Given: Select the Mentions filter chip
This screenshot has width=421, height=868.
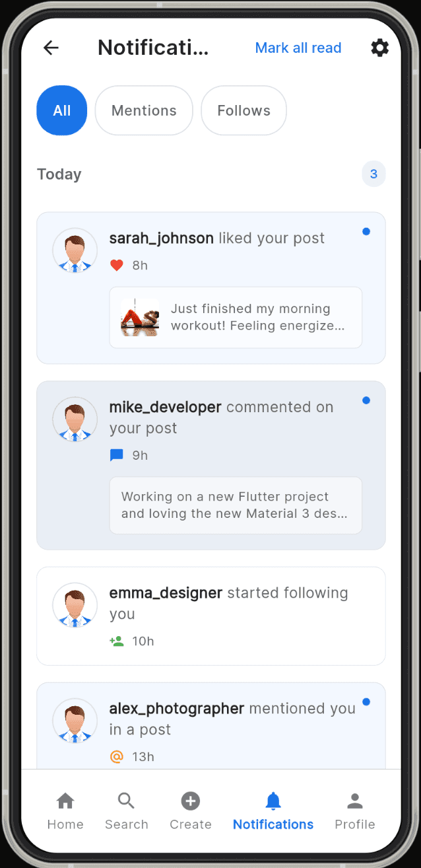Looking at the screenshot, I should pos(143,110).
